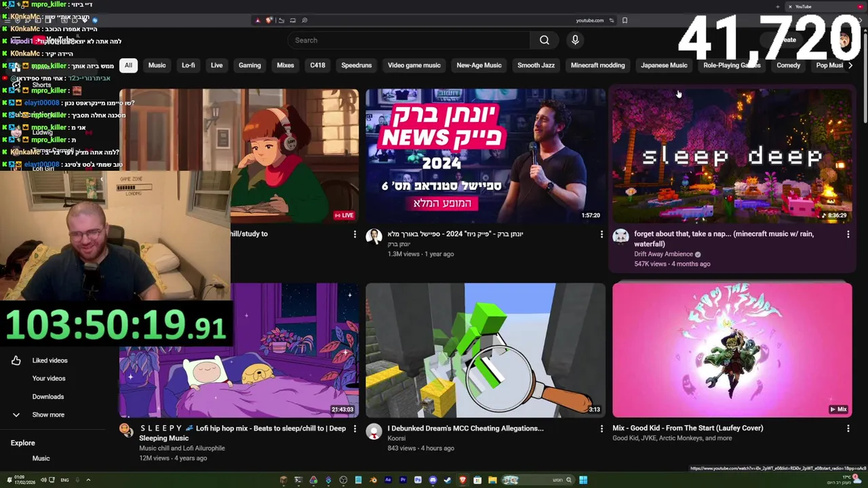868x488 pixels.
Task: Open OBS Studio from the taskbar
Action: pos(343,481)
